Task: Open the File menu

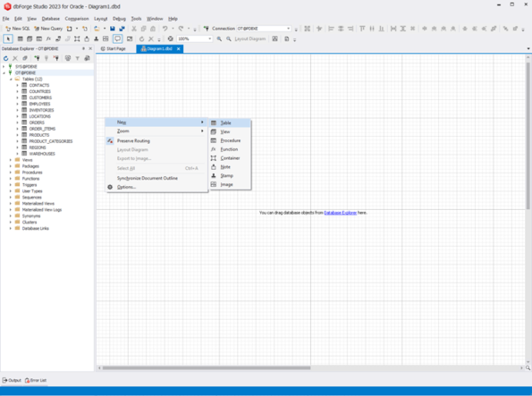Action: point(5,19)
